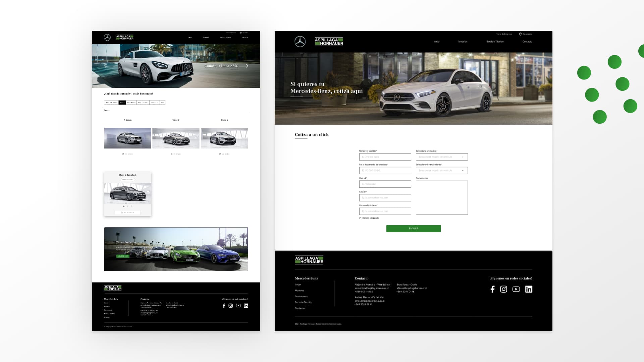Click Inicio link in right page footer
This screenshot has height=362, width=644.
point(298,285)
